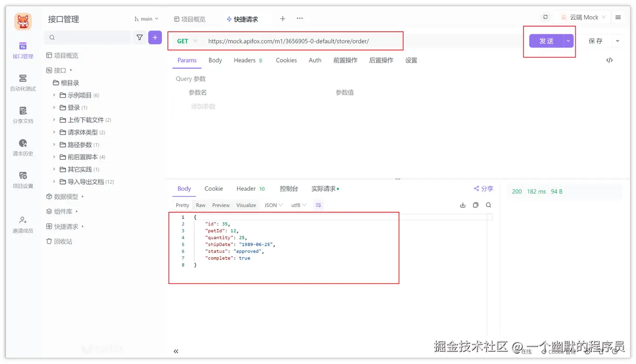This screenshot has height=364, width=636.
Task: Click the purple plus new button
Action: [x=155, y=37]
